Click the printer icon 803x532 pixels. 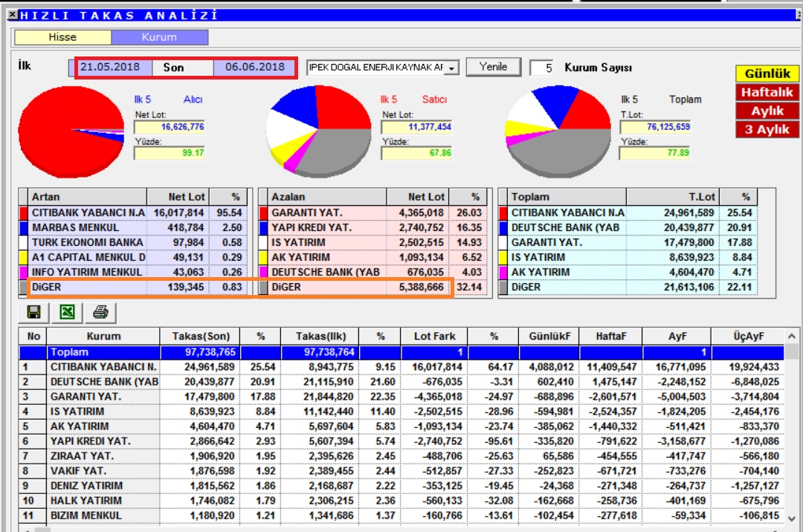pos(100,312)
